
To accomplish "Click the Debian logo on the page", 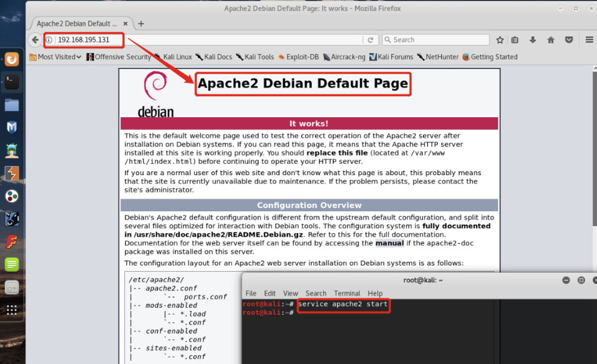I will point(156,93).
